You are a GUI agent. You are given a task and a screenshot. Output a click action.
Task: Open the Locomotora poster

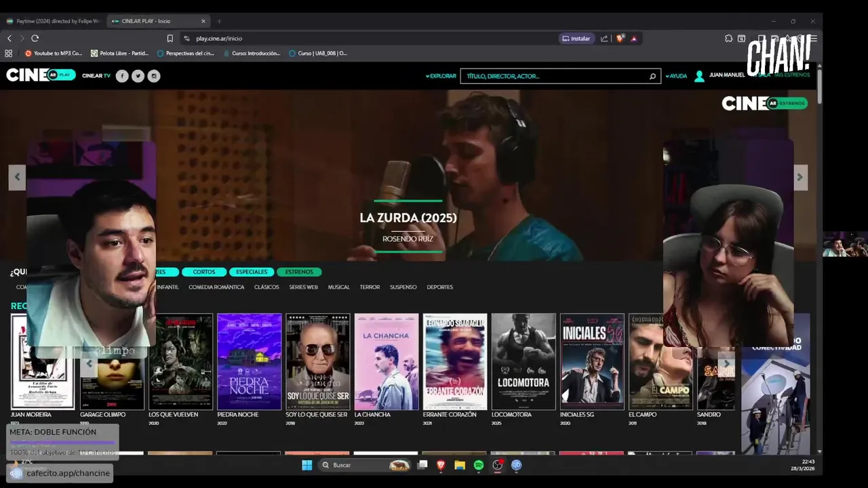(x=524, y=361)
